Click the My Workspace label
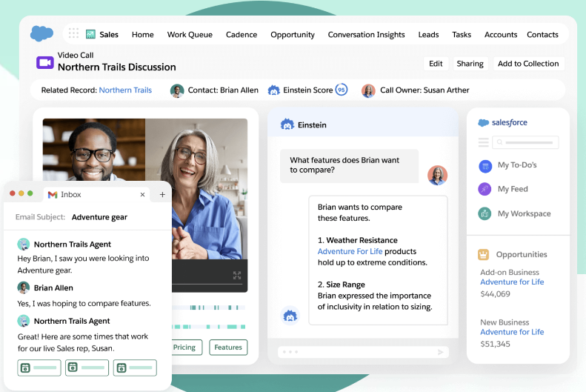The image size is (586, 392). 525,213
